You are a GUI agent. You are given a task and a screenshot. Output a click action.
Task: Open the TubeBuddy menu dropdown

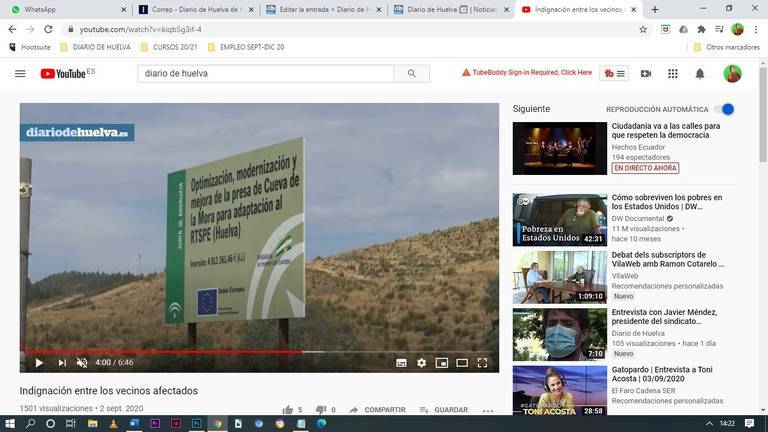(614, 73)
